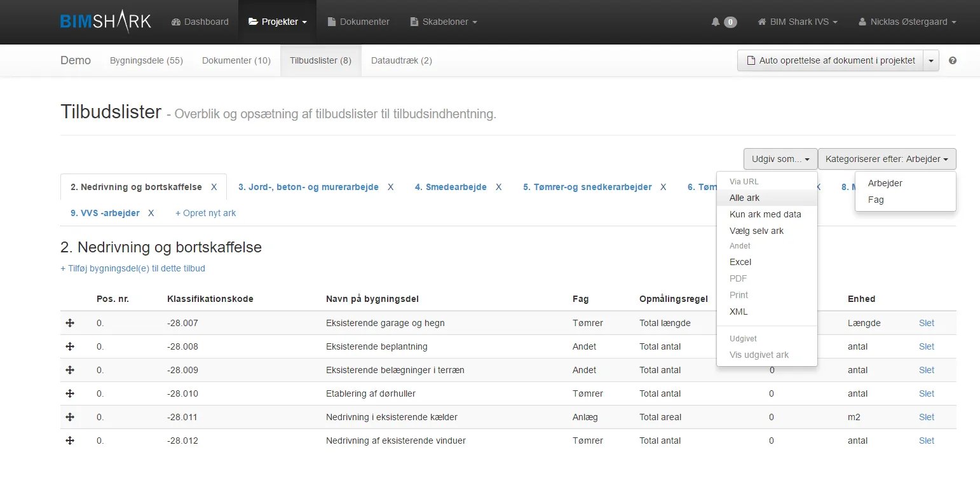Open the notifications bell icon
Viewport: 980px width, 485px height.
coord(716,22)
